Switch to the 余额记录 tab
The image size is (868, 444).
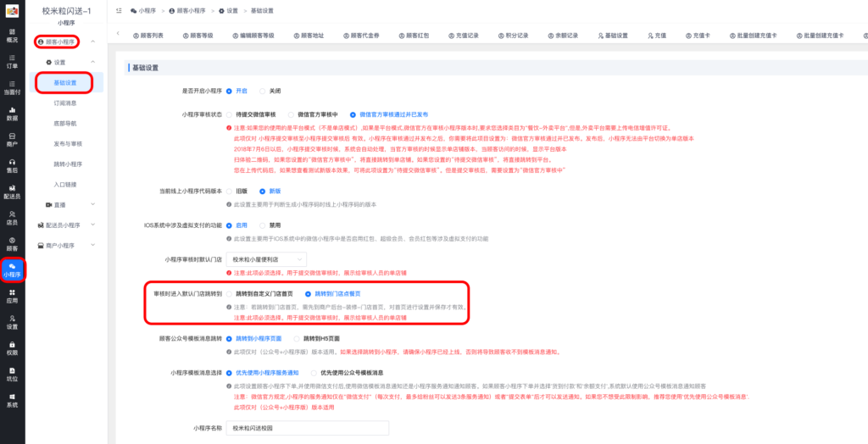coord(563,36)
